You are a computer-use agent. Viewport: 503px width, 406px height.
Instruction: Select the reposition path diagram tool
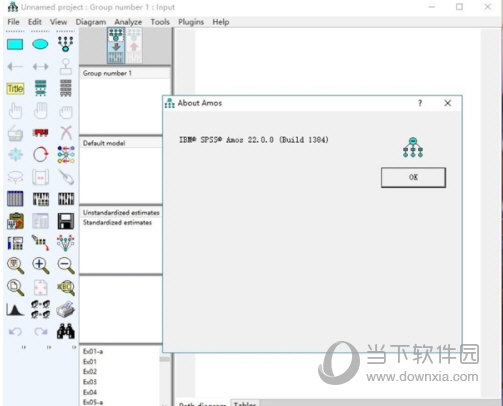pos(40,177)
